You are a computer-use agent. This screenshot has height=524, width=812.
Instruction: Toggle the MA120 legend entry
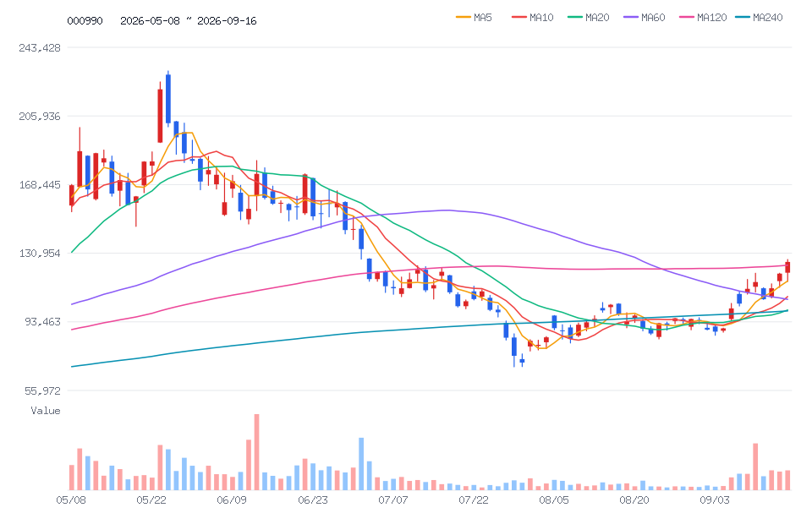(x=703, y=18)
